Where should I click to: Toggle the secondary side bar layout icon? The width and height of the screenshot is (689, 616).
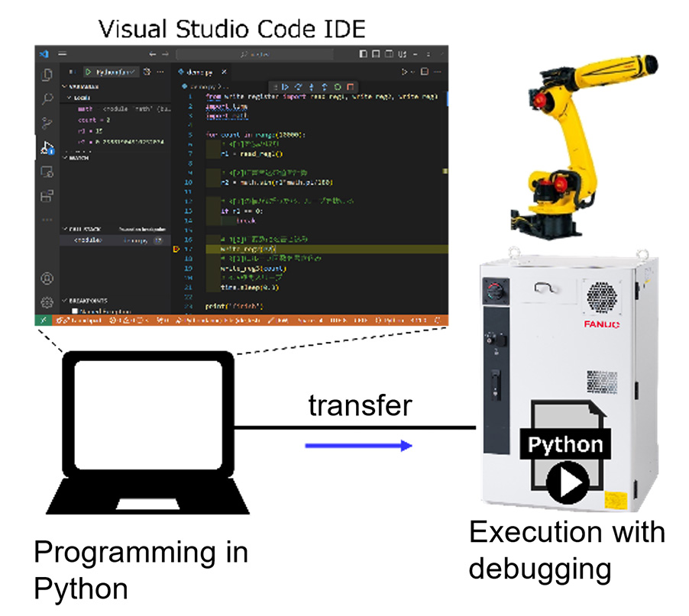pyautogui.click(x=390, y=53)
